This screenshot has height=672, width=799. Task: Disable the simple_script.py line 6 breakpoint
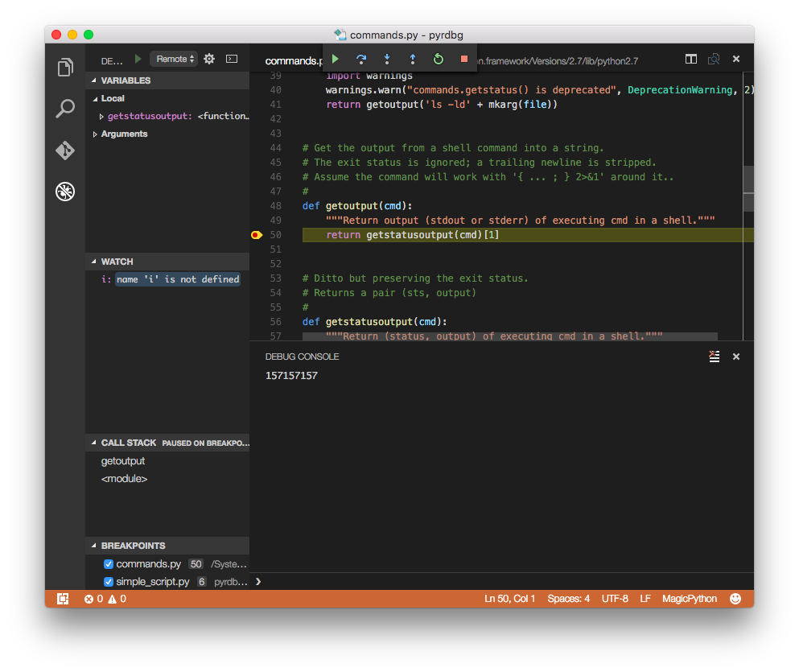(x=109, y=581)
